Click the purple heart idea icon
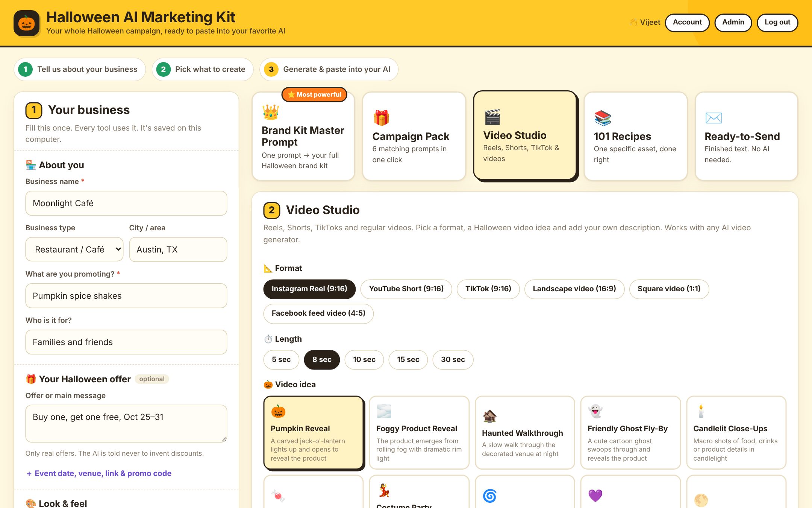The width and height of the screenshot is (812, 508). (595, 496)
